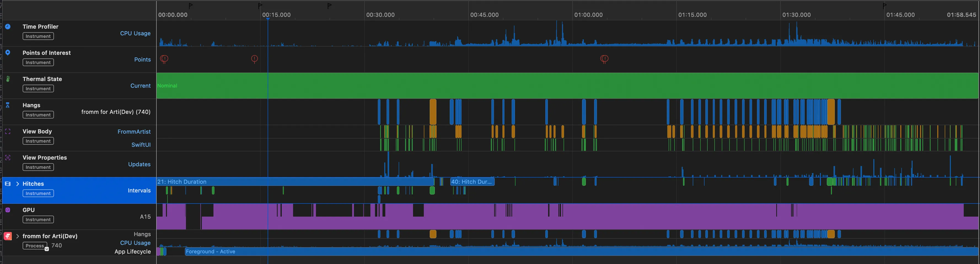The height and width of the screenshot is (264, 980).
Task: Click the last orange hang block in Hangs
Action: tap(831, 112)
